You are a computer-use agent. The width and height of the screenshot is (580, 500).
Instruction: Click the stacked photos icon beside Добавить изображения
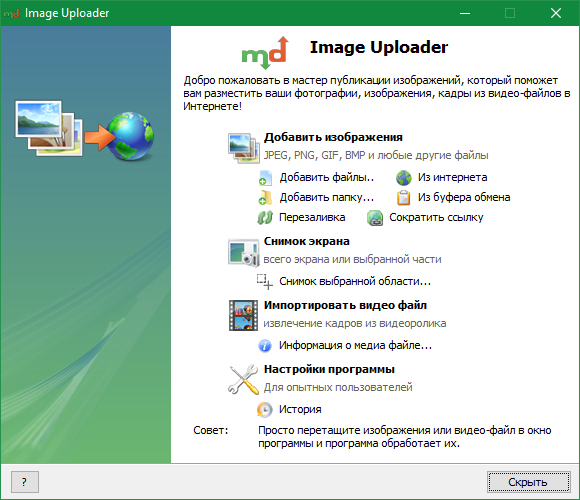pos(243,148)
